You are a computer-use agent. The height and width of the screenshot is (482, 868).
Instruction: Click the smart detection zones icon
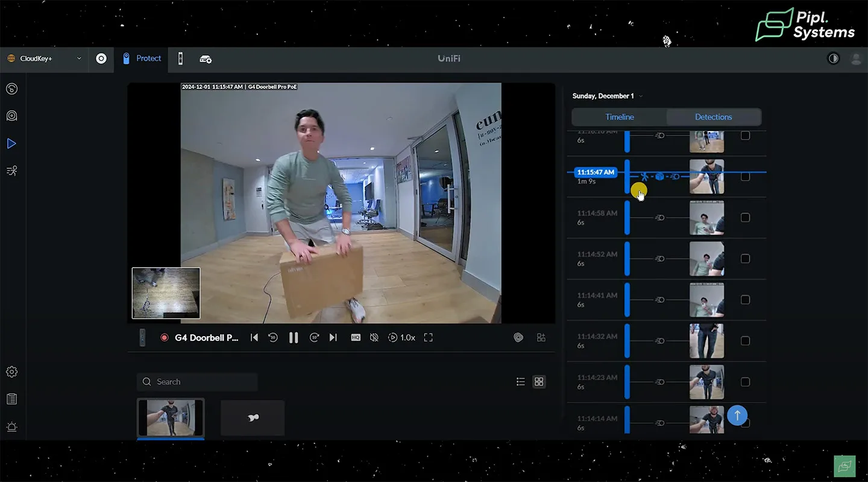pyautogui.click(x=518, y=338)
